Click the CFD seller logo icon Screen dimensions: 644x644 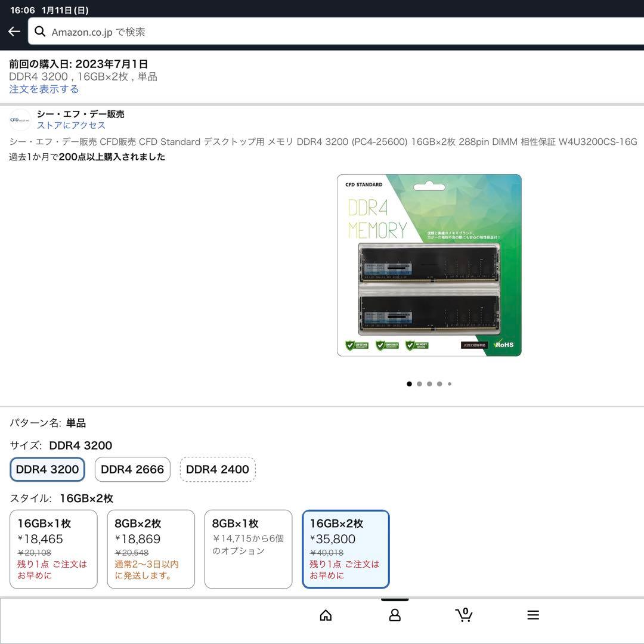click(x=20, y=119)
